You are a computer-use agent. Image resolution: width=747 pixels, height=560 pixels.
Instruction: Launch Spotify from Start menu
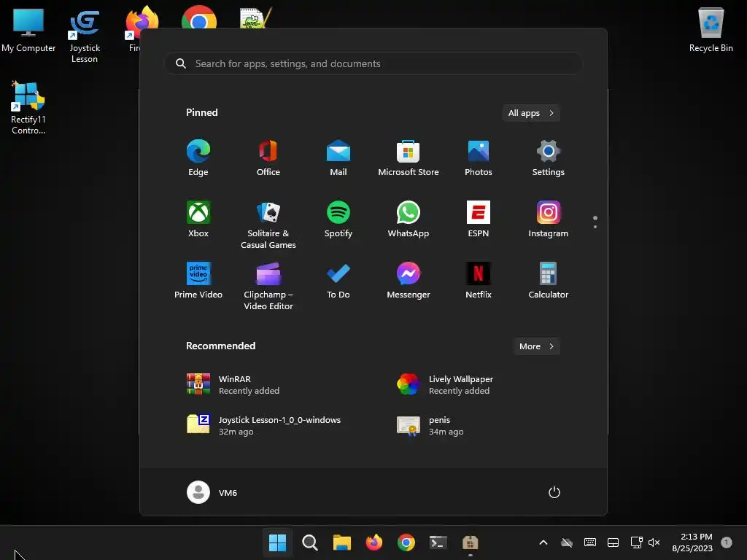click(338, 219)
